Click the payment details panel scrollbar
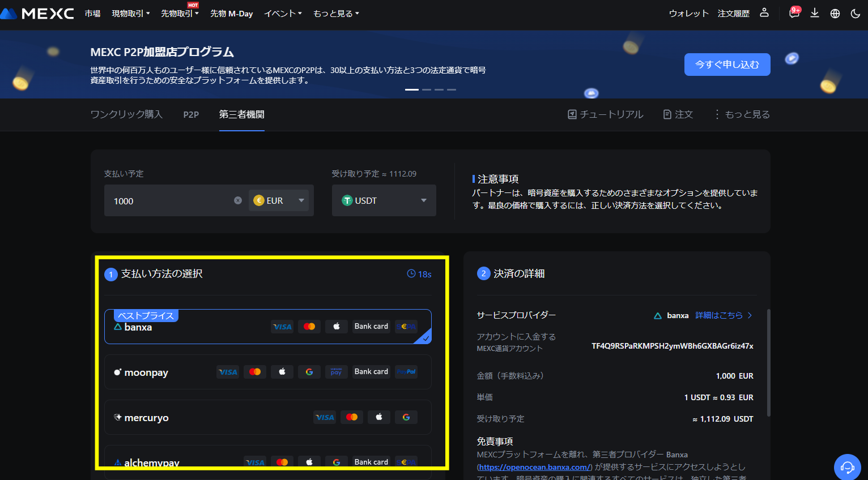This screenshot has height=480, width=868. [x=768, y=362]
